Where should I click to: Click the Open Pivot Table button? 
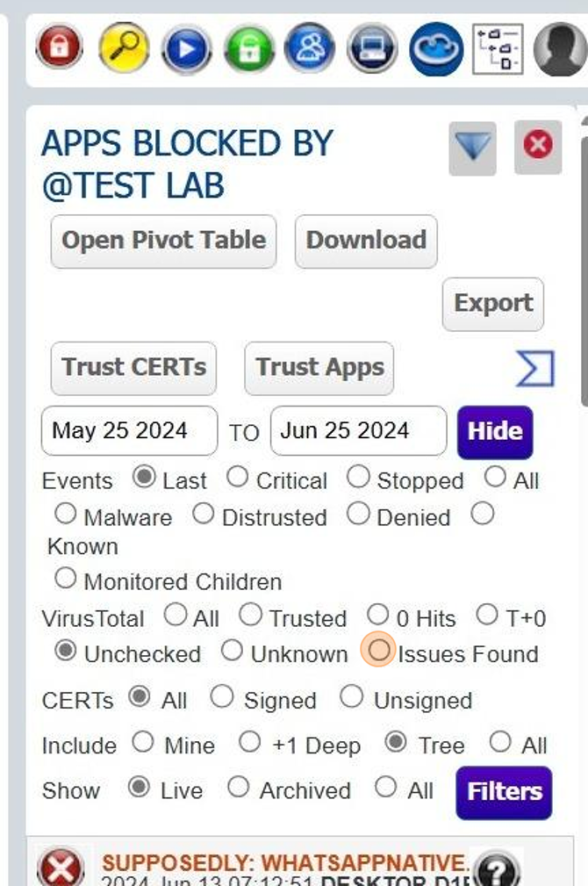click(x=163, y=241)
